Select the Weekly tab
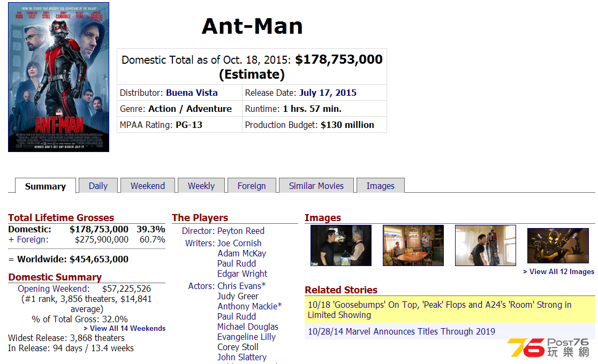The height and width of the screenshot is (364, 598). coord(201,186)
